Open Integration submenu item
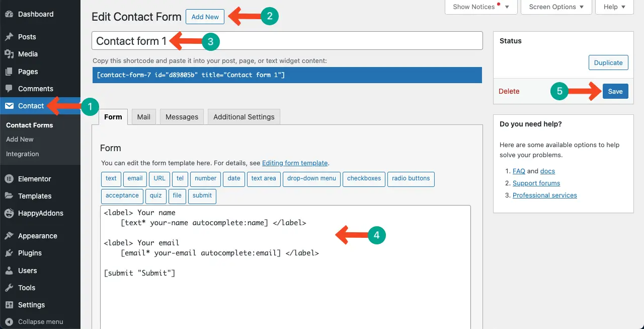 [x=22, y=154]
